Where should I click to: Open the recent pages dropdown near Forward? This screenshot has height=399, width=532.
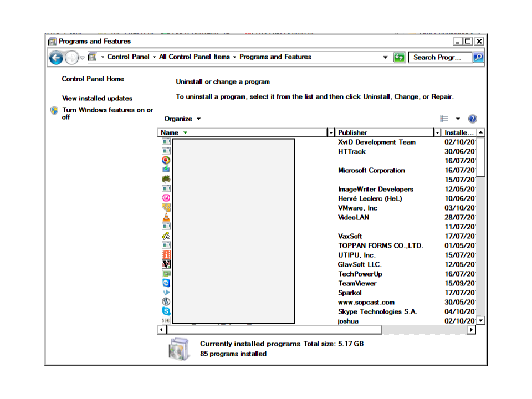[82, 58]
